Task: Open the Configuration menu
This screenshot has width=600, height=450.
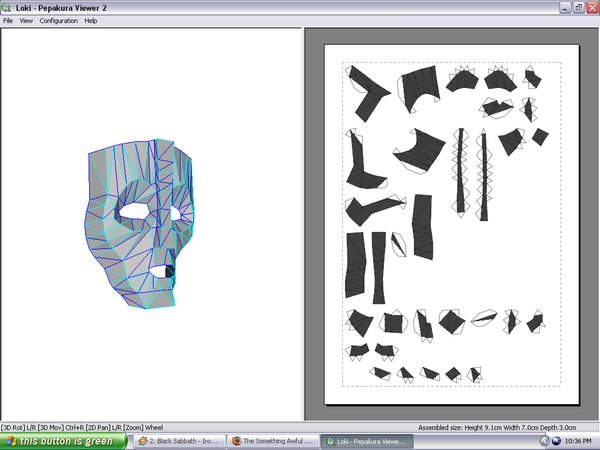Action: coord(58,20)
